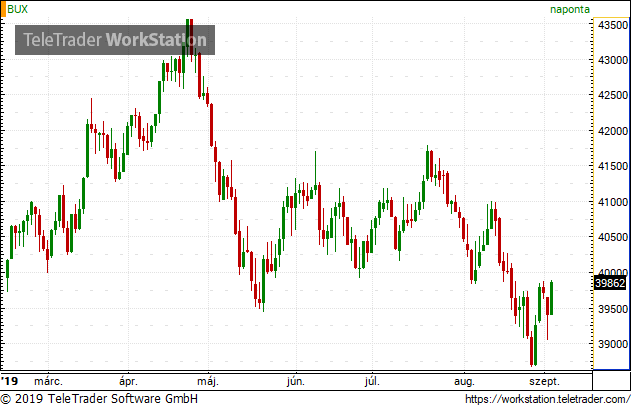
Task: Click the 42500 price axis label
Action: 613,95
